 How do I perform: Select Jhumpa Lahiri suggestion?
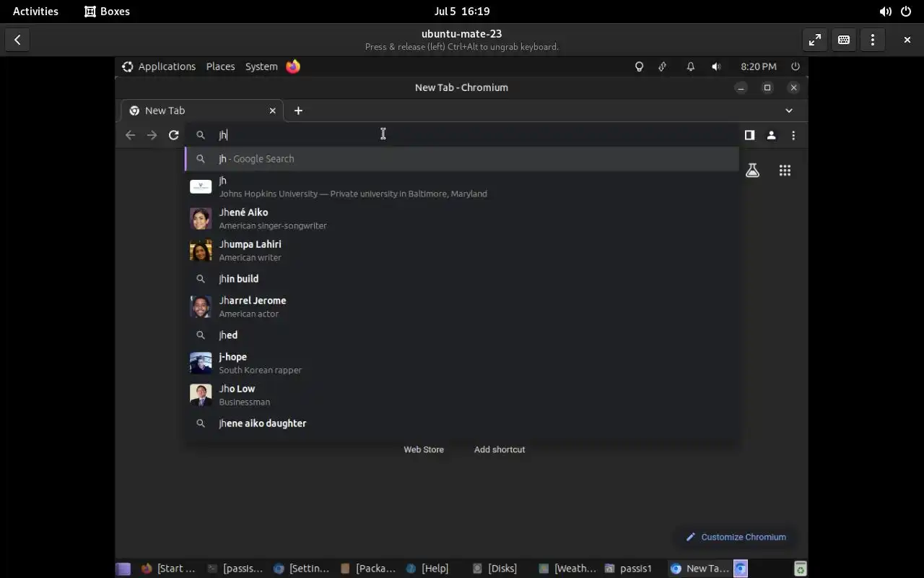(x=462, y=250)
